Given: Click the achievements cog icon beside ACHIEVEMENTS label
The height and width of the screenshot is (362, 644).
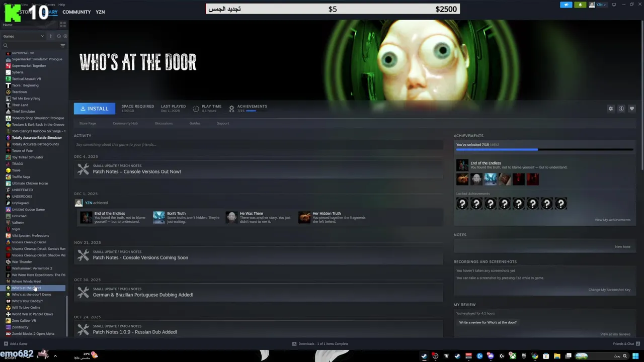Looking at the screenshot, I should (x=231, y=108).
